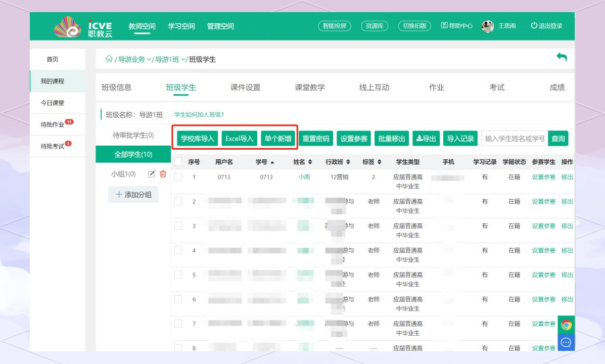Click the 智能投屏 button
605x364 pixels.
(335, 26)
